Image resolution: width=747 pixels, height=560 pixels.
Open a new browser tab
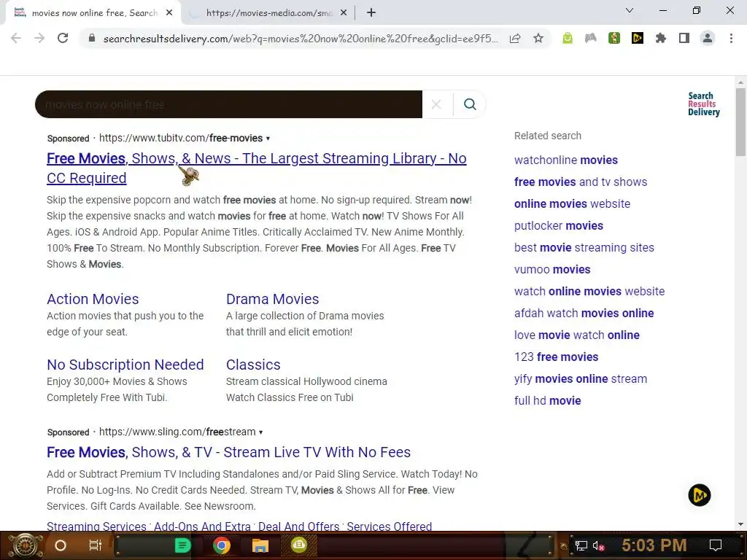(371, 13)
